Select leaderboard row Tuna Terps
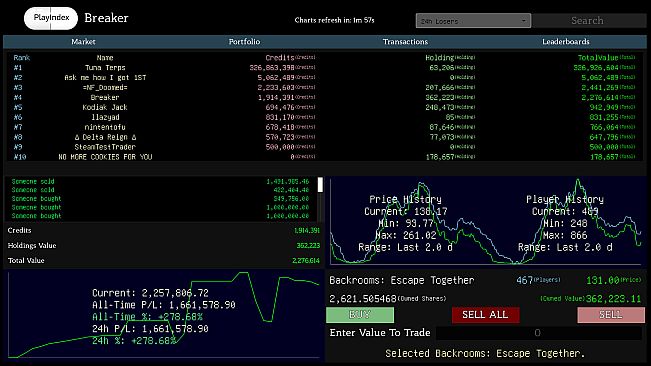The height and width of the screenshot is (366, 651). tap(325, 68)
